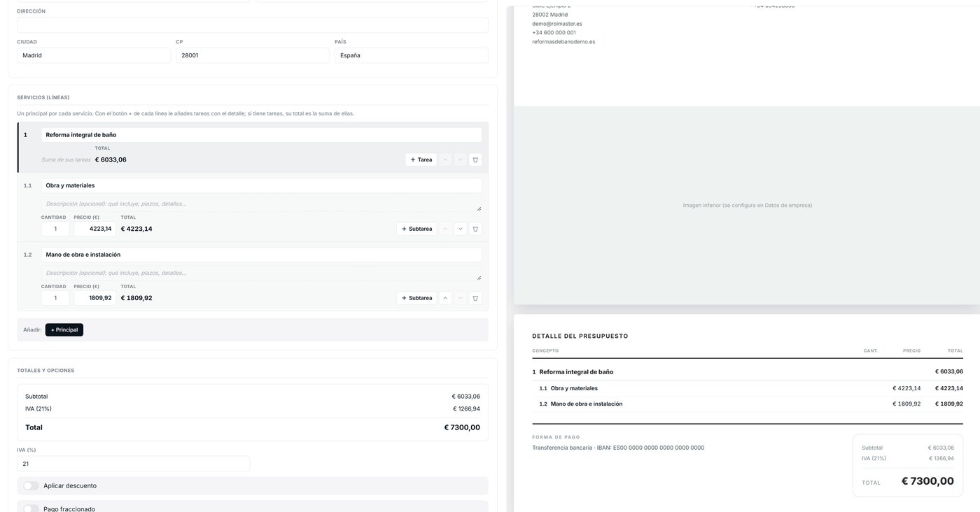
Task: Click the preview row 1.1 Obra y materiales
Action: pyautogui.click(x=748, y=388)
